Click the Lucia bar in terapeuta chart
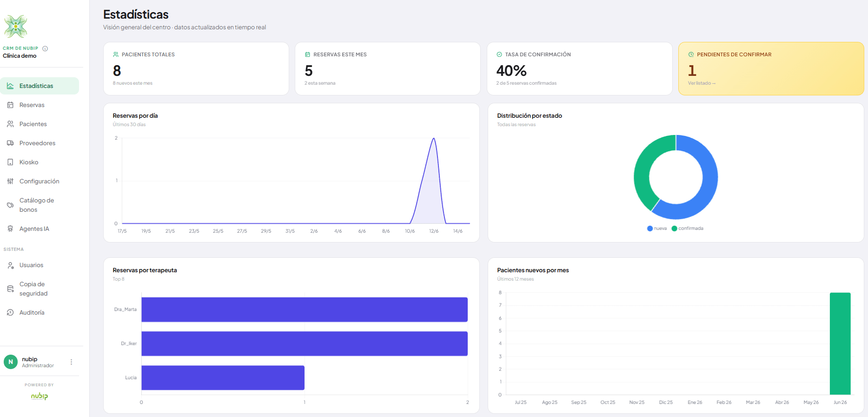This screenshot has height=417, width=868. pyautogui.click(x=223, y=378)
